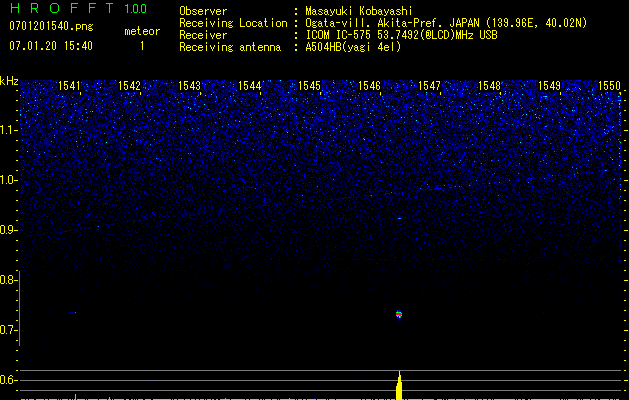Click observer name Masayuki Kobayashi
The image size is (629, 400).
click(x=368, y=12)
